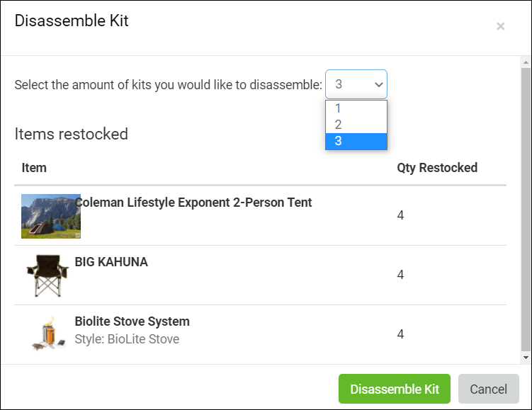
Task: Click the 'Style: BioLite Stove' text
Action: click(127, 339)
